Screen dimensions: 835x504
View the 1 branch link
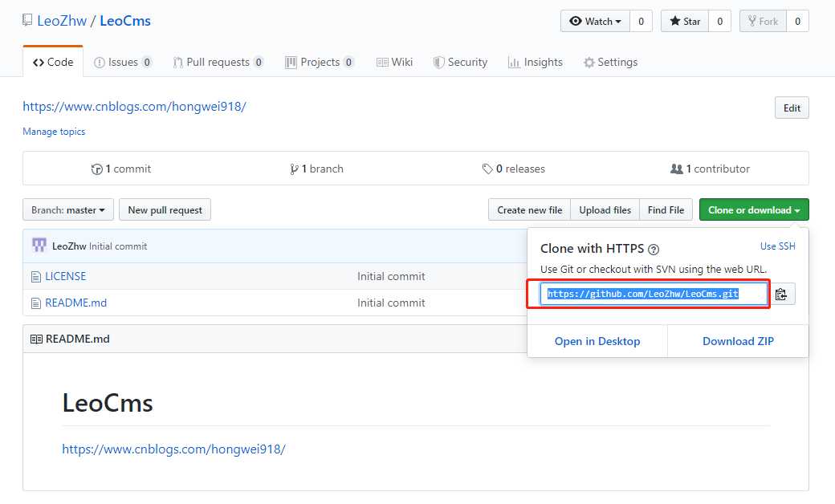(316, 169)
